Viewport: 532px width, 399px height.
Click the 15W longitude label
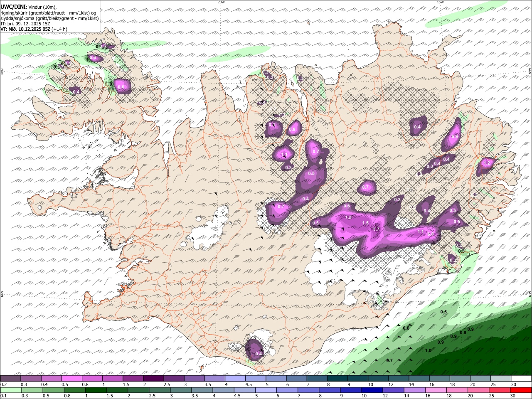(440, 2)
